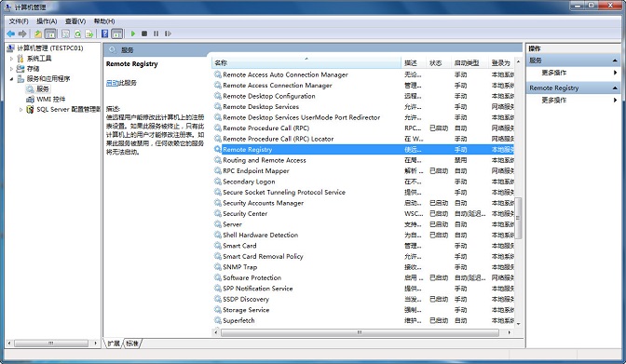Sort by the 描述 column header
This screenshot has height=364, width=626.
(x=414, y=62)
